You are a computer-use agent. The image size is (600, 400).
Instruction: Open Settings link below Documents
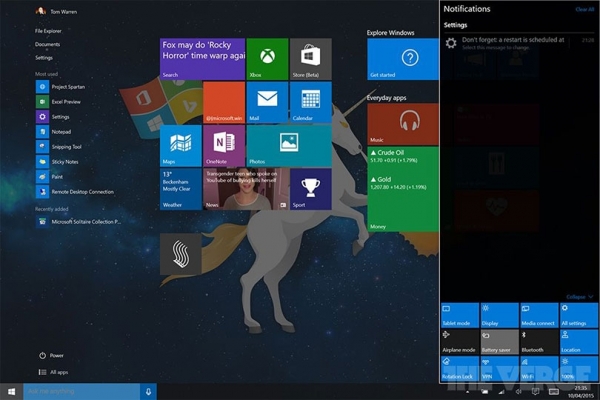[44, 58]
